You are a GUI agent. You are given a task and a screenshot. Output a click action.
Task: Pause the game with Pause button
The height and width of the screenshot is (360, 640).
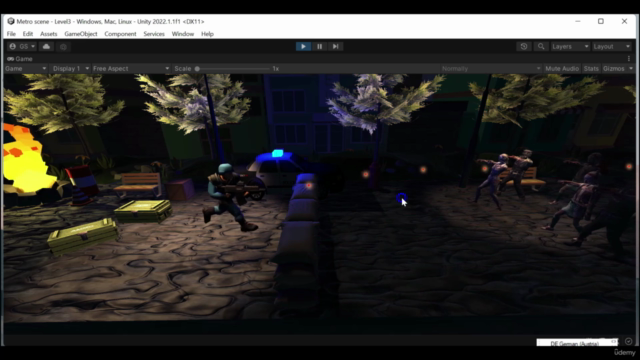320,47
